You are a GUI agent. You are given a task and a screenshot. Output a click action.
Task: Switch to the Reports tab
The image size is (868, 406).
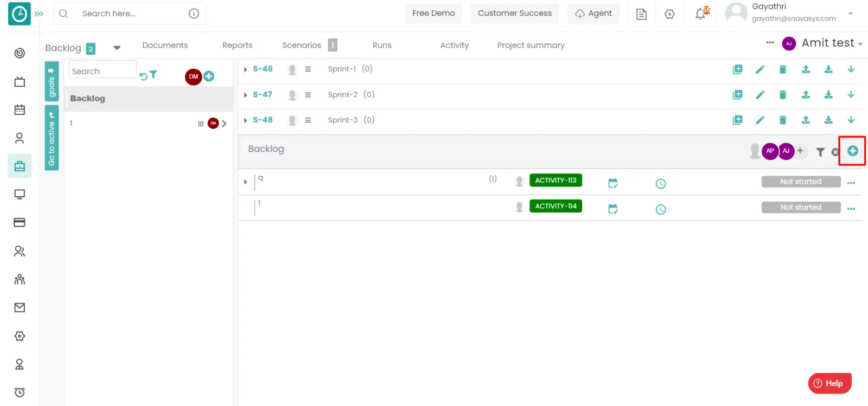coord(237,46)
